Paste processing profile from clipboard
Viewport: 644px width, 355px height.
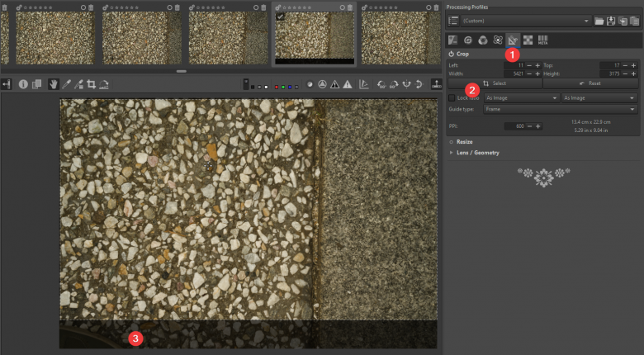635,21
